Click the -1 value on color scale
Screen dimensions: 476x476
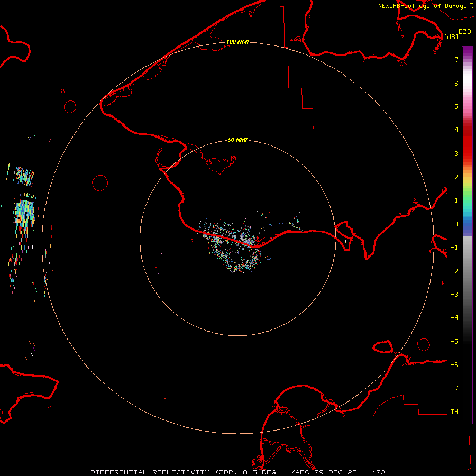pos(454,247)
